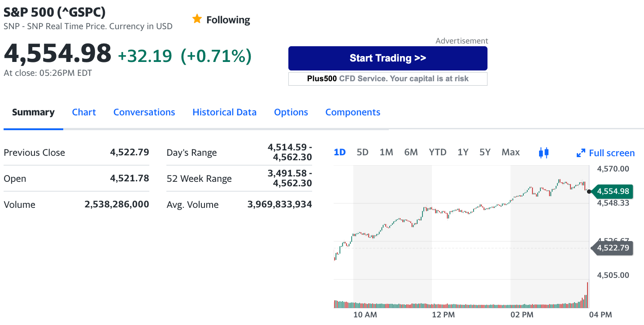Screen dimensions: 644x325
Task: Switch chart to 6M range
Action: tap(411, 152)
